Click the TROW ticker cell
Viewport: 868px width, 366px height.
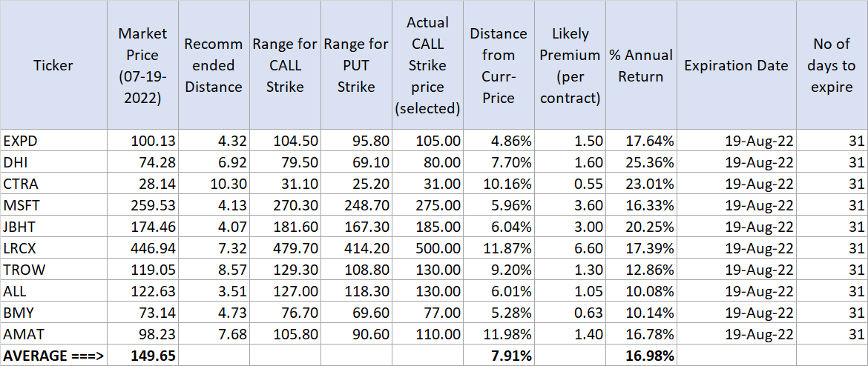pyautogui.click(x=53, y=270)
